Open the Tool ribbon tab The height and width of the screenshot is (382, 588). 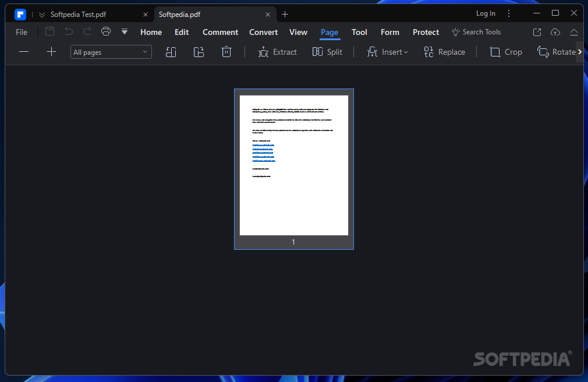coord(359,32)
